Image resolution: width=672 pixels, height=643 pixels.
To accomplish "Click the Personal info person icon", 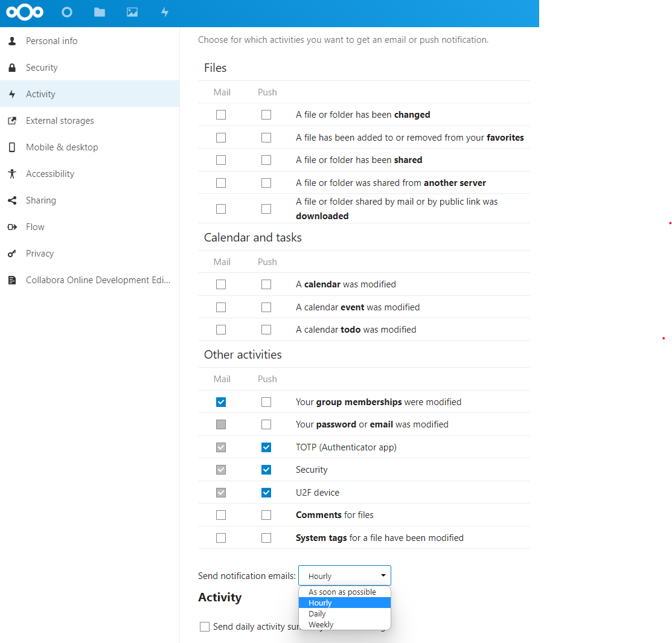I will pyautogui.click(x=12, y=40).
